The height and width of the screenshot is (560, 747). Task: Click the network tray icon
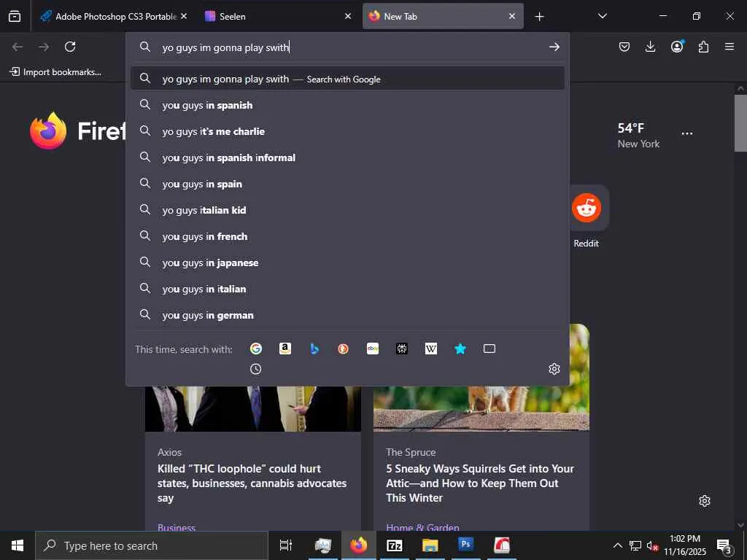(635, 545)
